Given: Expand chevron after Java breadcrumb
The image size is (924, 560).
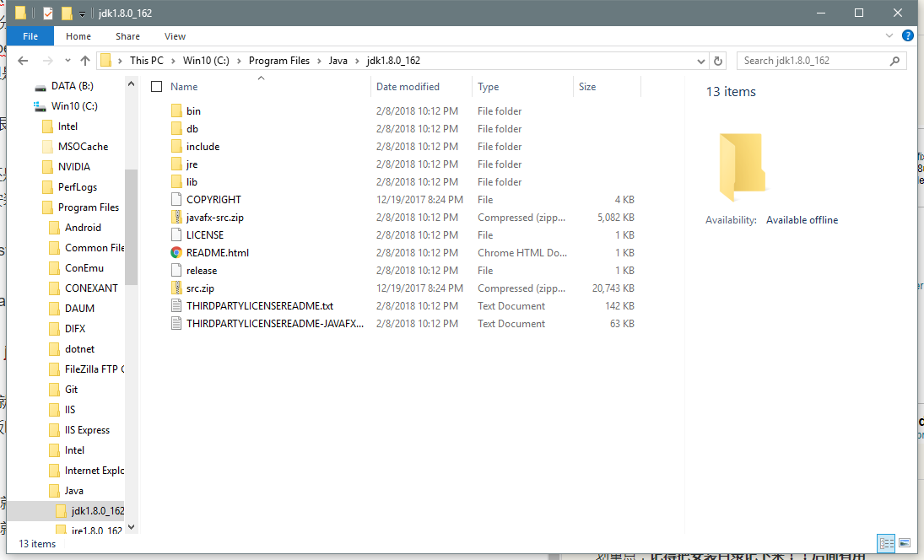Looking at the screenshot, I should coord(356,62).
